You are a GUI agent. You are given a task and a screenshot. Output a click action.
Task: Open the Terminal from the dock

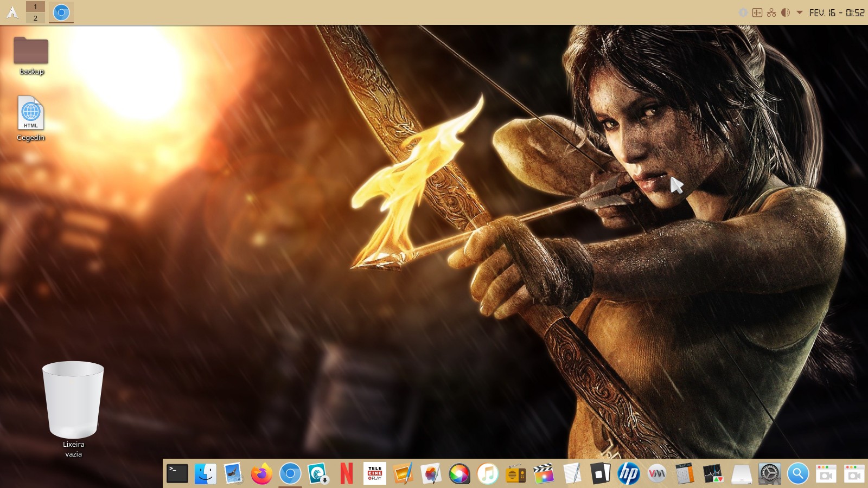click(177, 474)
